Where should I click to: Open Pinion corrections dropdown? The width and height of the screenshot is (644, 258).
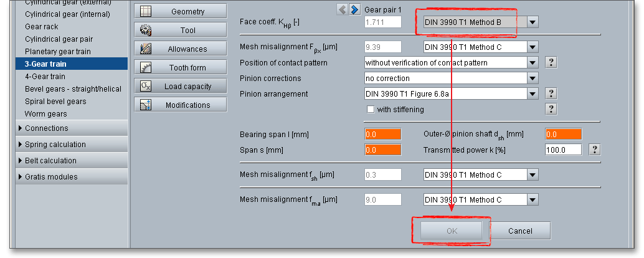[532, 79]
